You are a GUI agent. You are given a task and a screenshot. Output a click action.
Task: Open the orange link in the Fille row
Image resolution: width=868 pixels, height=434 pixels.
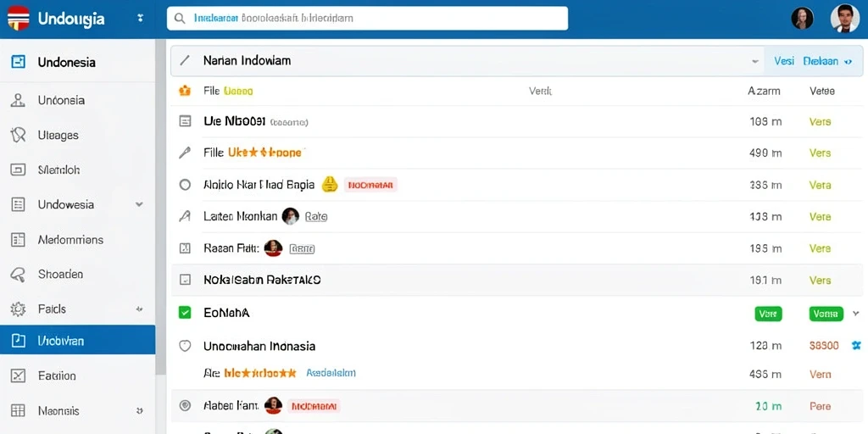(x=265, y=152)
